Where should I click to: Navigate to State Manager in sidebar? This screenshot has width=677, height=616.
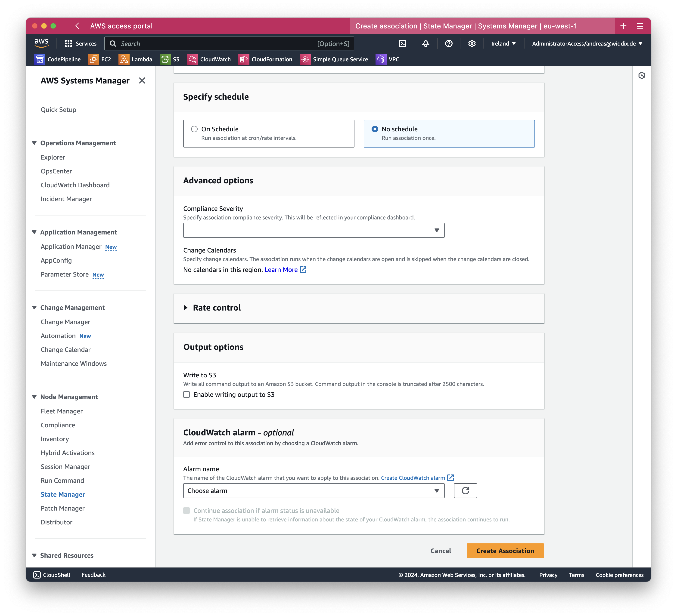point(62,494)
